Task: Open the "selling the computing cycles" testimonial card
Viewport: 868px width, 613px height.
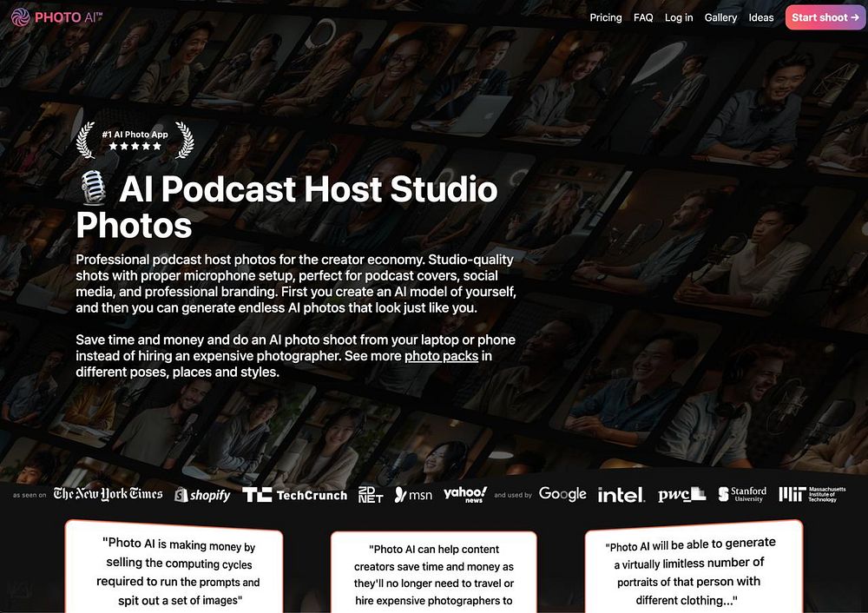Action: click(x=174, y=567)
